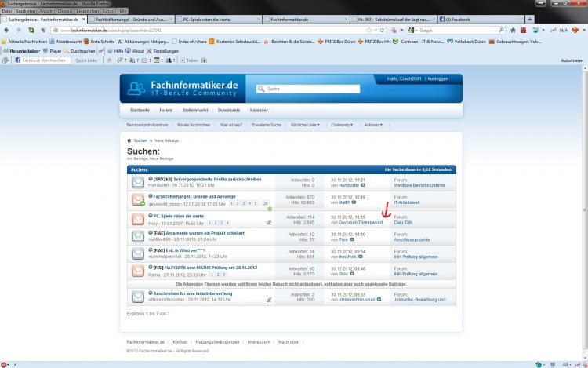Click the Aktuelle Nachrichten bookmark
This screenshot has width=588, height=368.
[25, 42]
